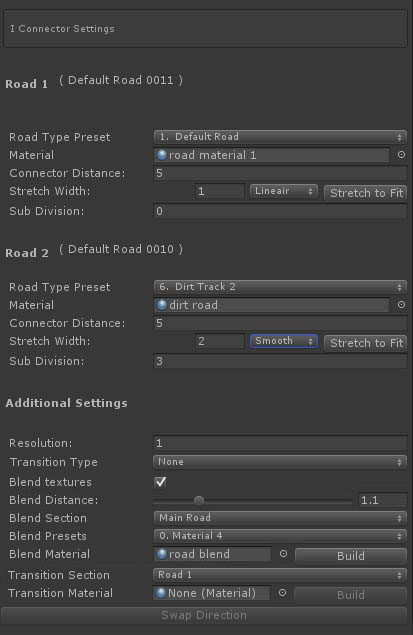The image size is (413, 635).
Task: Click Build next to Blend Material
Action: tap(351, 556)
